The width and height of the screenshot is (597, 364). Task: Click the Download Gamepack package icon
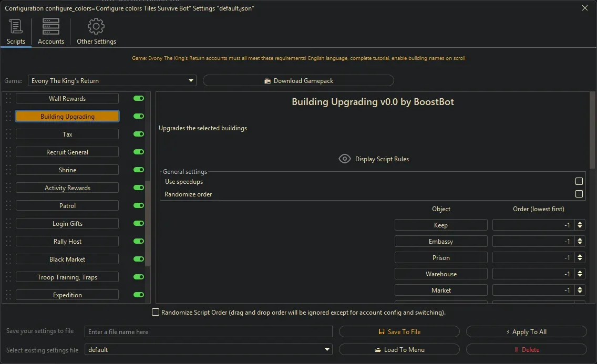268,80
